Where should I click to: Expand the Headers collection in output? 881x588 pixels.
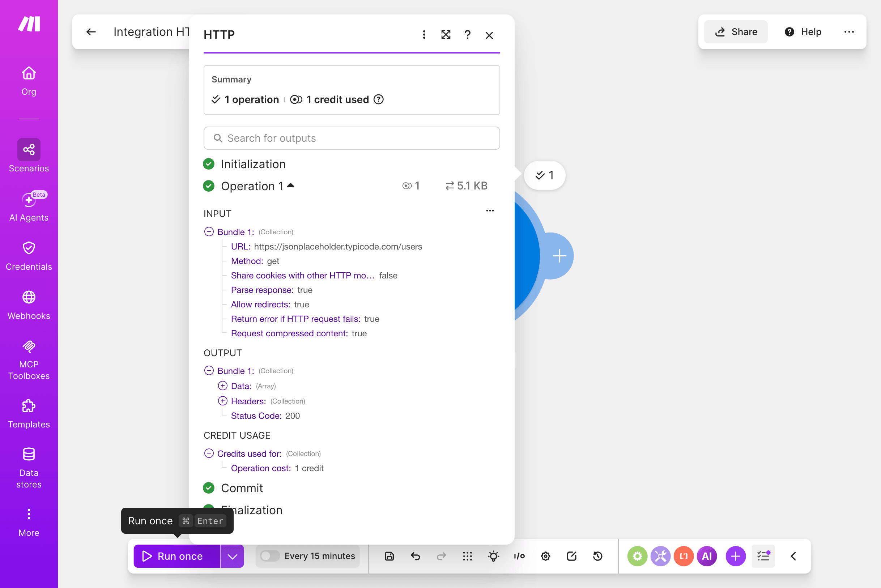[x=223, y=401]
